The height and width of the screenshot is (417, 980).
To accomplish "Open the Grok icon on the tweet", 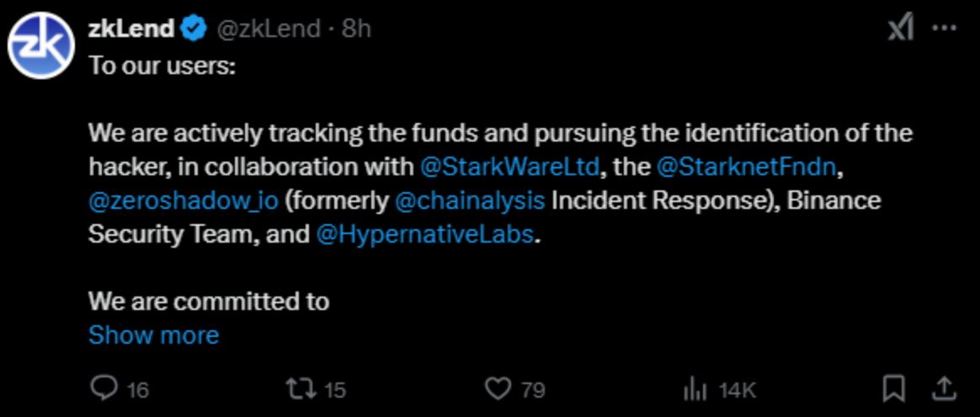I will 901,28.
